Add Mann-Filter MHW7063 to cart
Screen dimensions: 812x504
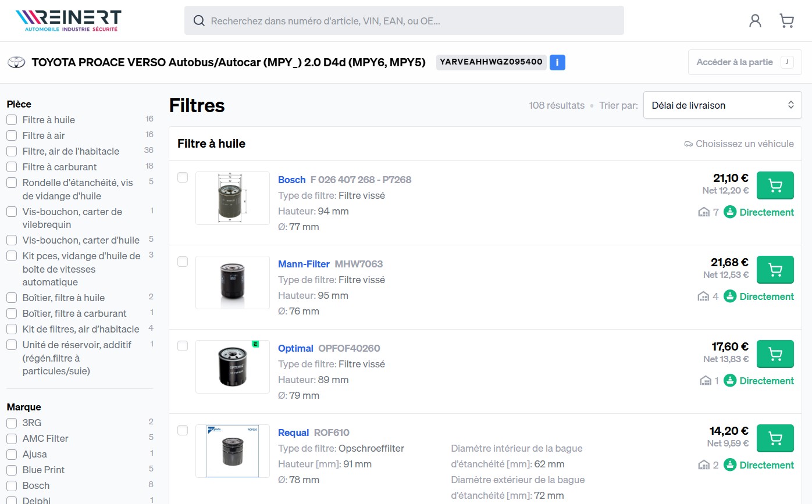(775, 270)
